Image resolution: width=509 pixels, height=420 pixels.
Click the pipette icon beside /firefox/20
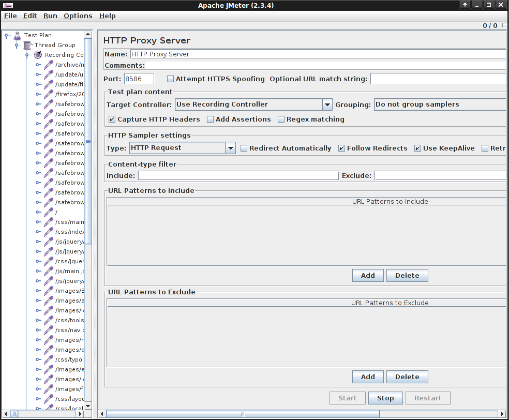click(49, 94)
